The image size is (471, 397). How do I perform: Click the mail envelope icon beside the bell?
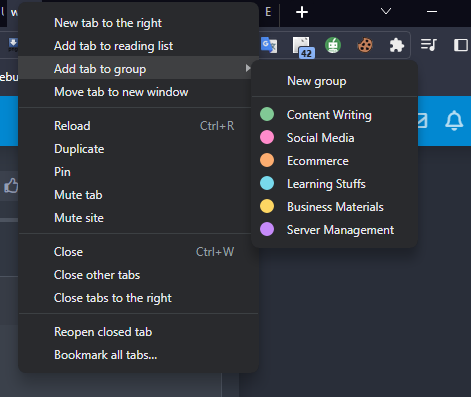422,120
